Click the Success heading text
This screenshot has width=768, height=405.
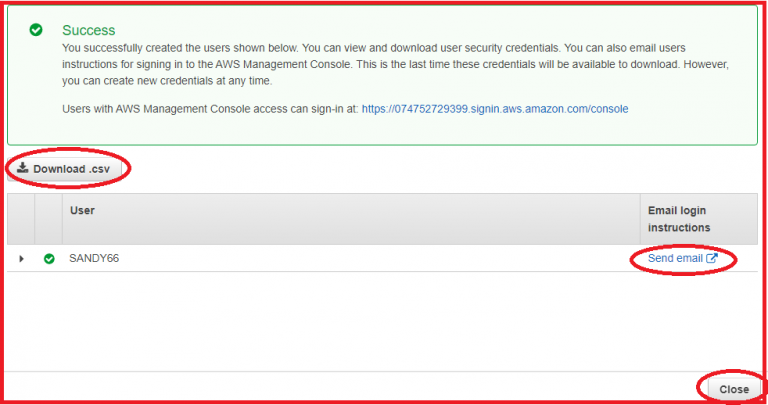click(x=88, y=31)
